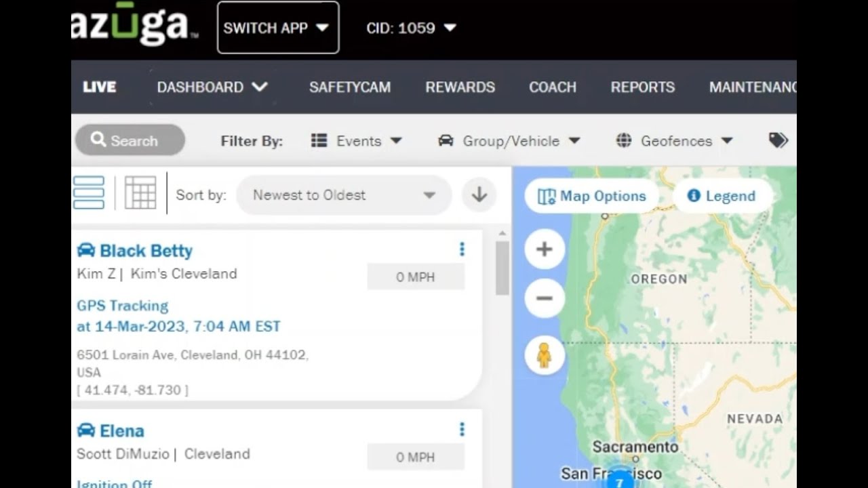Click 'Scott DiMuzio | Cleveland' driver text
Screen dimensions: 868x488
click(x=163, y=454)
